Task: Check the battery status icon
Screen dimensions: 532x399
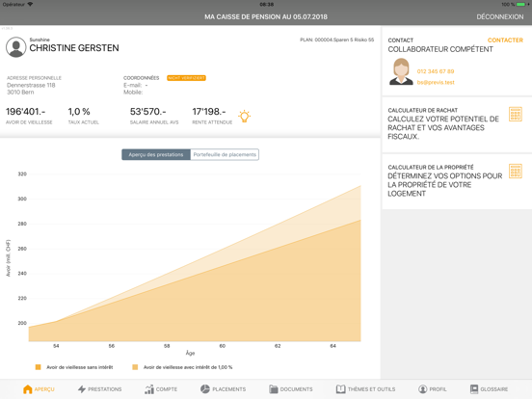Action: click(x=522, y=5)
